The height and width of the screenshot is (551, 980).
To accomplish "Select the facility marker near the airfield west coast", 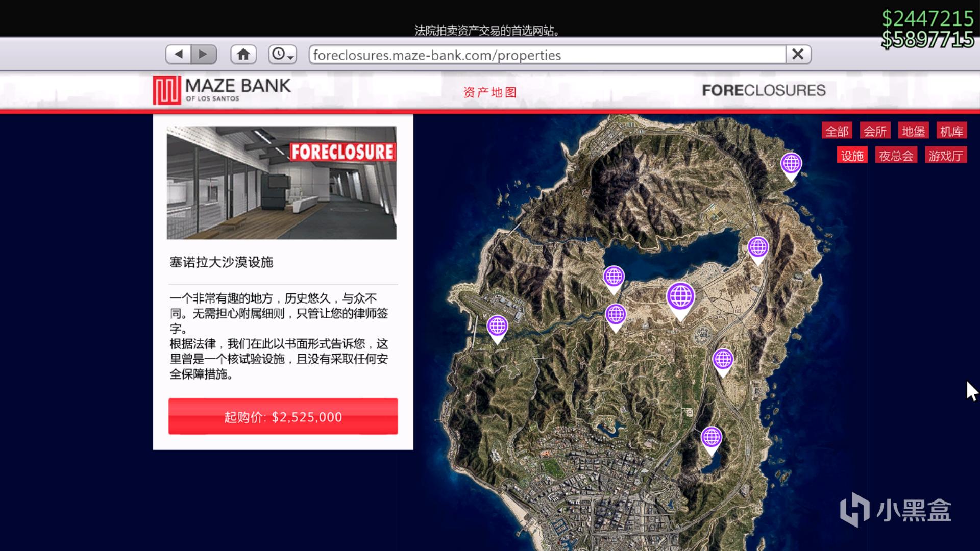I will pos(497,327).
